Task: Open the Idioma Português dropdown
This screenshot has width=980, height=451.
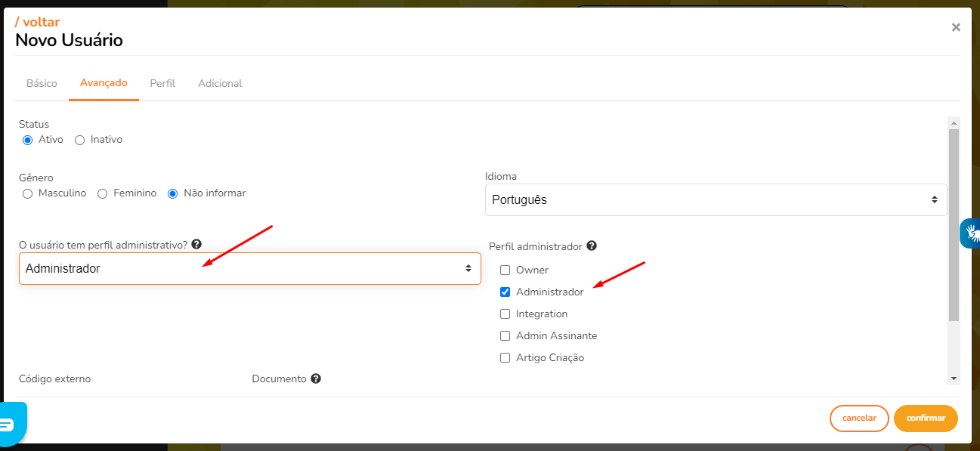Action: click(716, 200)
